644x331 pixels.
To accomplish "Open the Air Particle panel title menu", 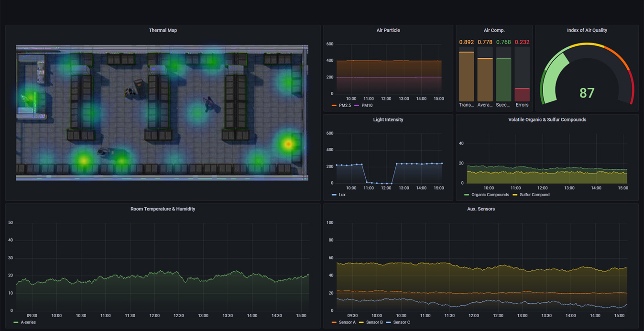I will pos(388,30).
